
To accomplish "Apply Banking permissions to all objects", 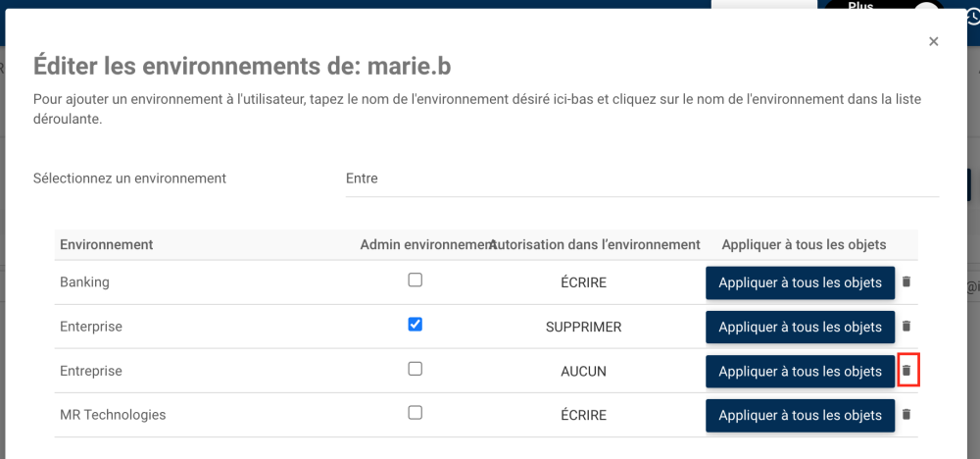I will pos(800,282).
